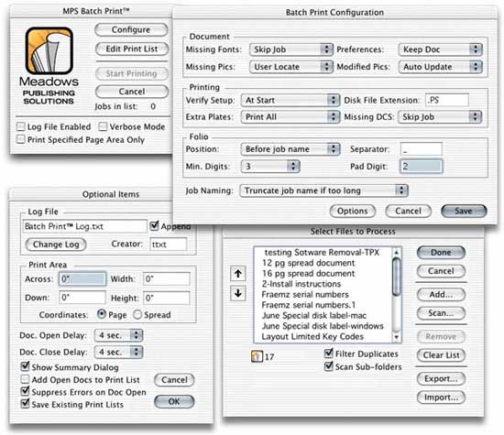Open the Missing Pics dropdown
Viewport: 504px width, 435px height.
pos(290,67)
